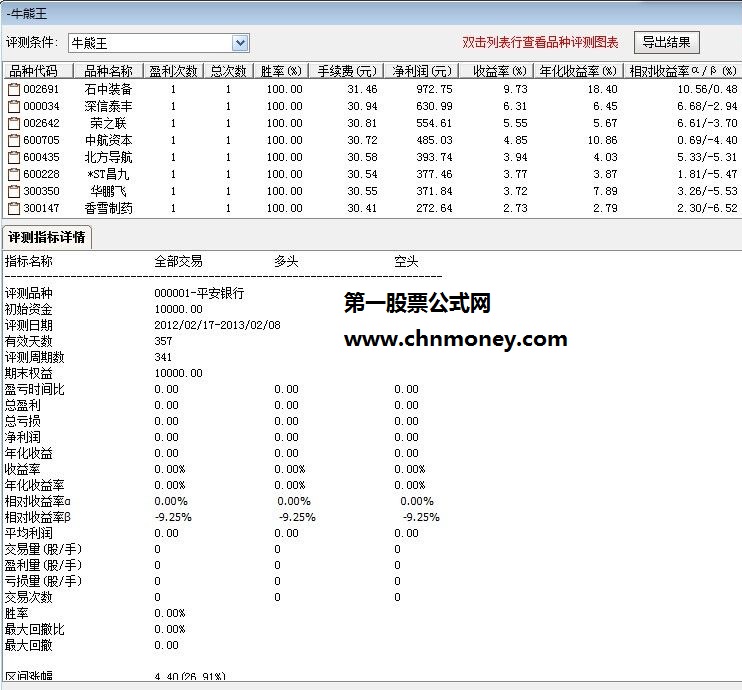The image size is (742, 690).
Task: Click fee value 31.46
Action: [362, 89]
